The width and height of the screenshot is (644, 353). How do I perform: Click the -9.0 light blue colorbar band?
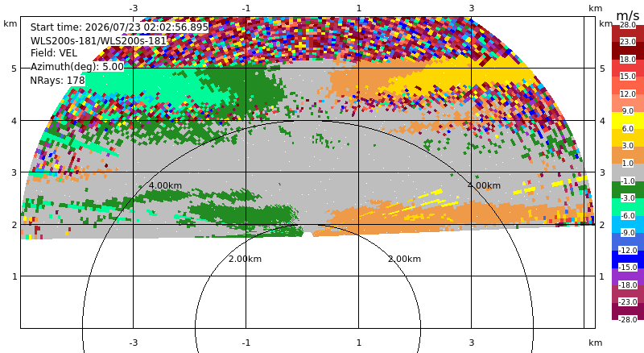(628, 225)
